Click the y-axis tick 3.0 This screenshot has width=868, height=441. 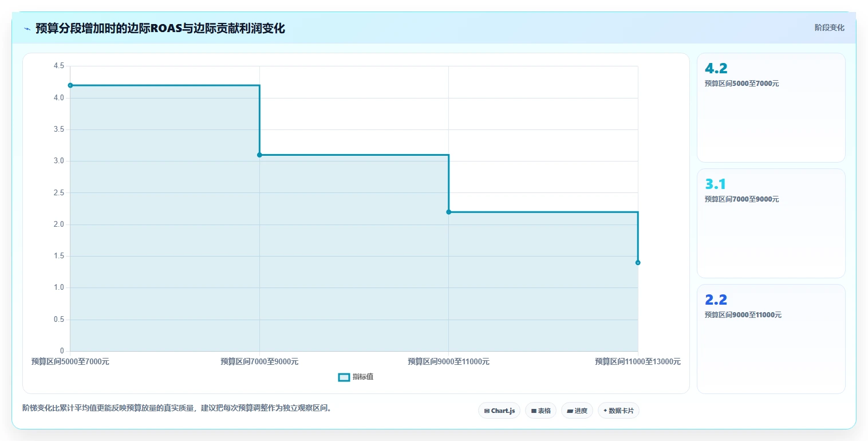(x=59, y=161)
